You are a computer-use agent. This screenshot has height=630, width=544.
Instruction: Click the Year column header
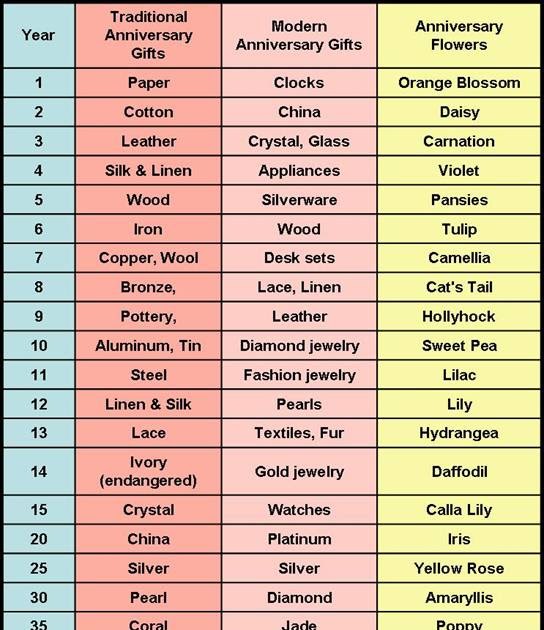[39, 35]
